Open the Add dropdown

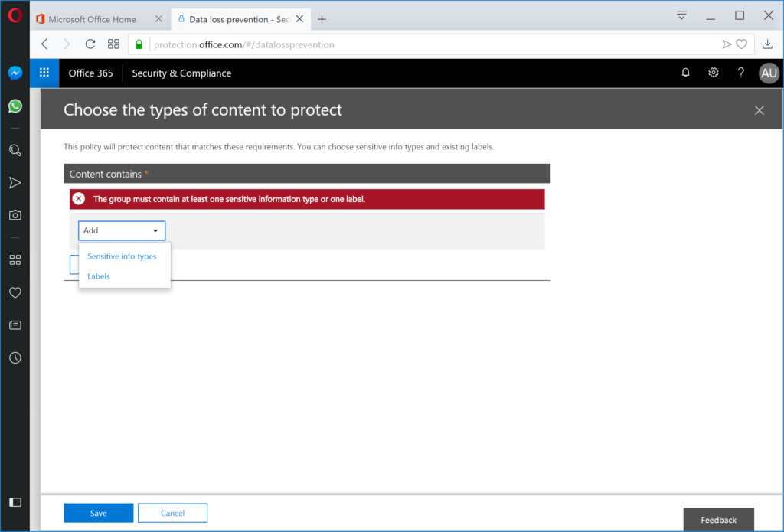pos(121,230)
